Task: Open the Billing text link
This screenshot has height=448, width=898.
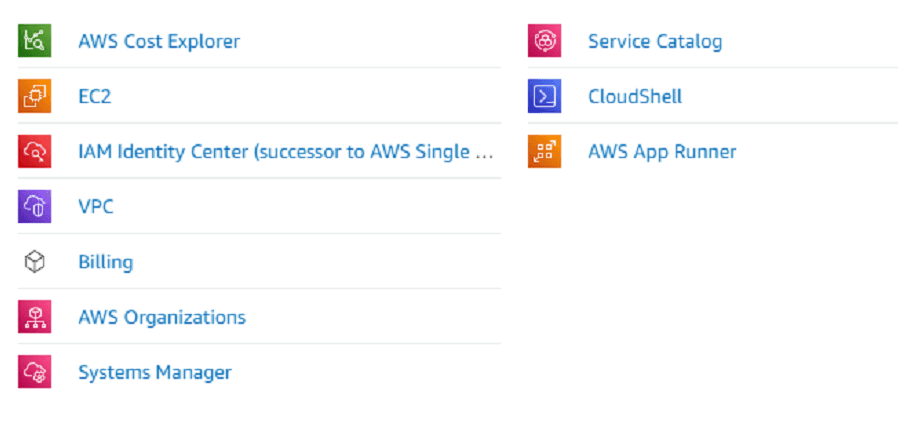Action: point(105,262)
